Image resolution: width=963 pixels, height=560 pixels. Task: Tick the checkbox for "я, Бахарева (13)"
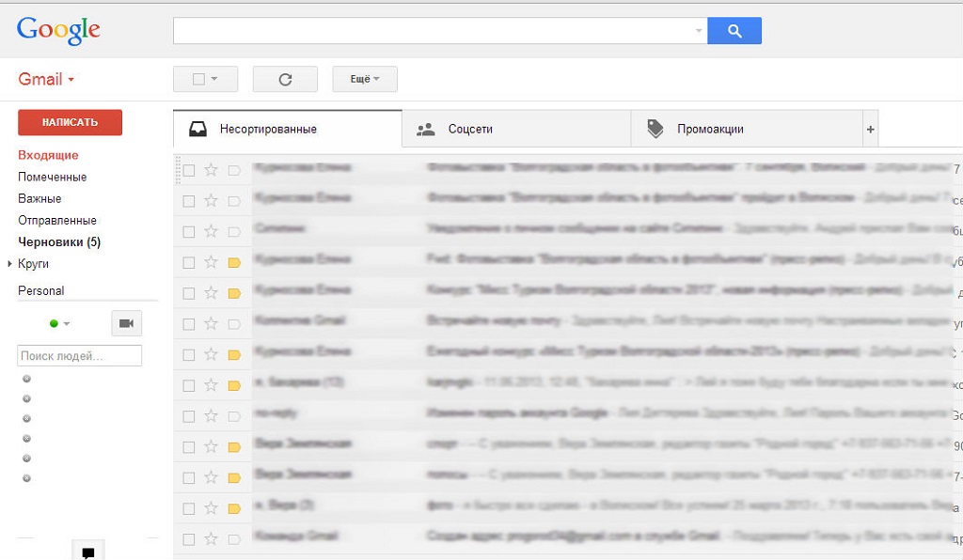click(x=189, y=386)
